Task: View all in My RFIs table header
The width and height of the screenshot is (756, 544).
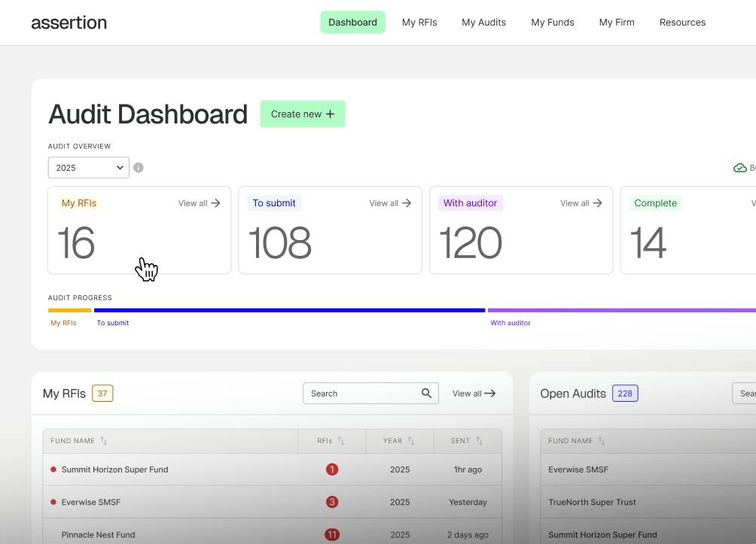Action: [x=474, y=394]
